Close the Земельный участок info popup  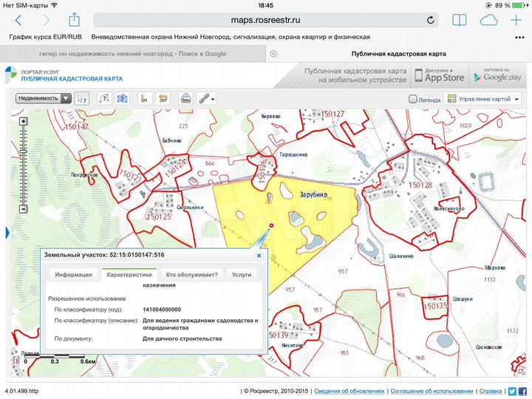click(x=259, y=255)
